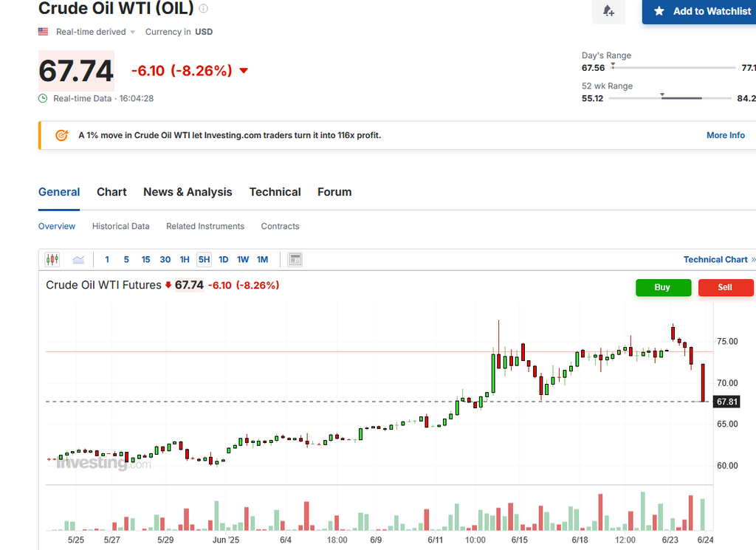Screen dimensions: 756x550
Task: Click the Currency in USD label
Action: (179, 32)
